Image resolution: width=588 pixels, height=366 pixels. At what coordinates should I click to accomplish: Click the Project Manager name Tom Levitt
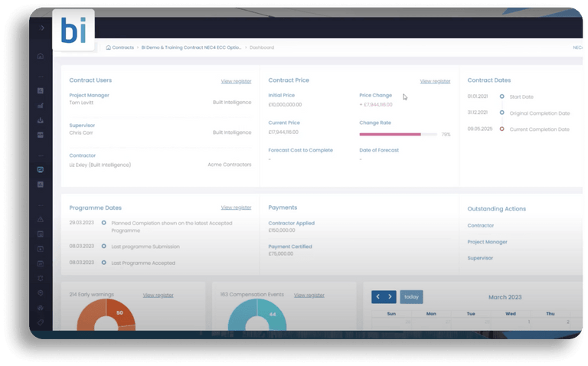tap(81, 103)
